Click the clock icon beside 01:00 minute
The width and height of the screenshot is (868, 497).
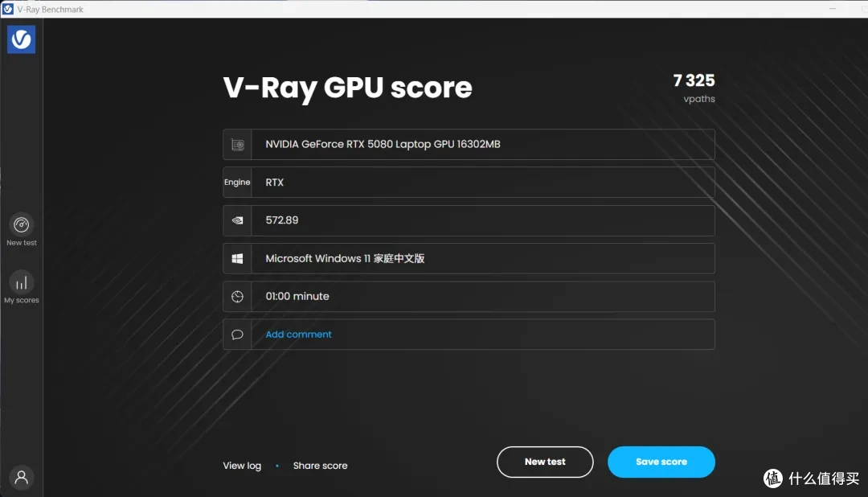click(237, 297)
